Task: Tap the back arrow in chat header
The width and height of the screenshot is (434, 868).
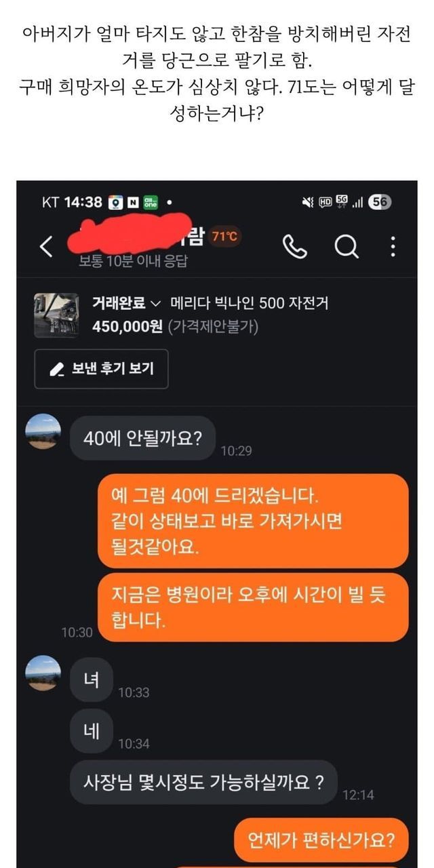Action: 46,248
